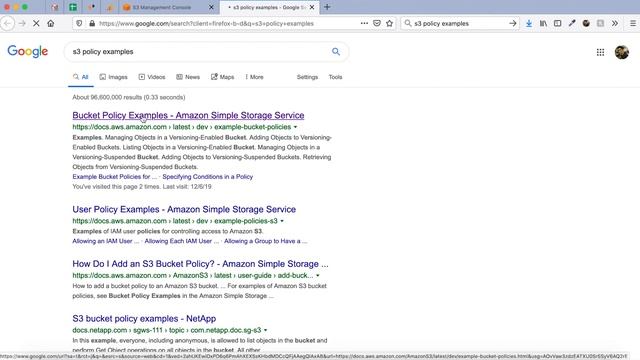This screenshot has height=360, width=640.
Task: Focus the Google search input field
Action: click(x=200, y=52)
